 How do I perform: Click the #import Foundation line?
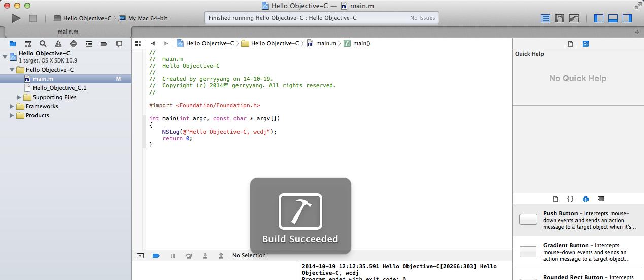(x=205, y=105)
